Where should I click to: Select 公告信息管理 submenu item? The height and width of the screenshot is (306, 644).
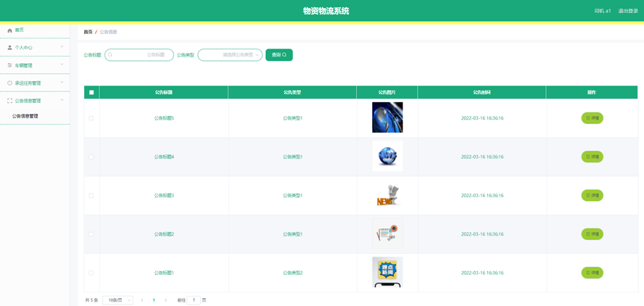[x=25, y=116]
